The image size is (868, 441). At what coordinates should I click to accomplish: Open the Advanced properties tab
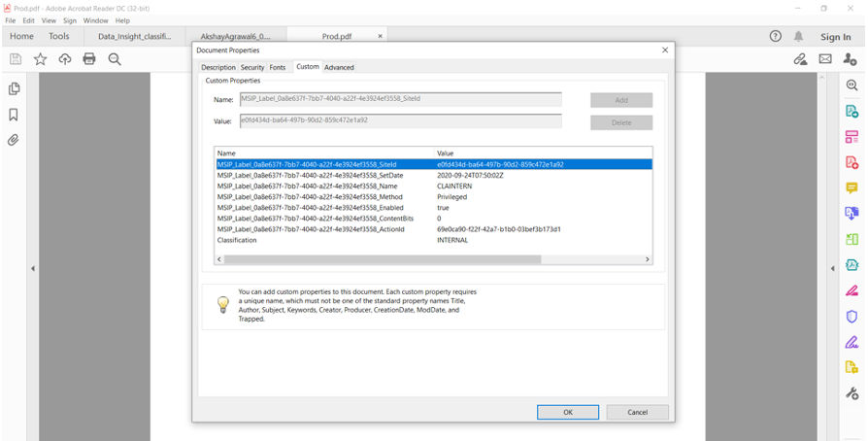(339, 67)
